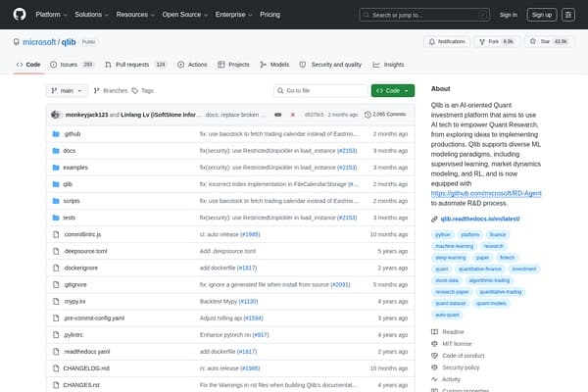Switch to the Code tab
The image size is (588, 392).
tap(28, 65)
